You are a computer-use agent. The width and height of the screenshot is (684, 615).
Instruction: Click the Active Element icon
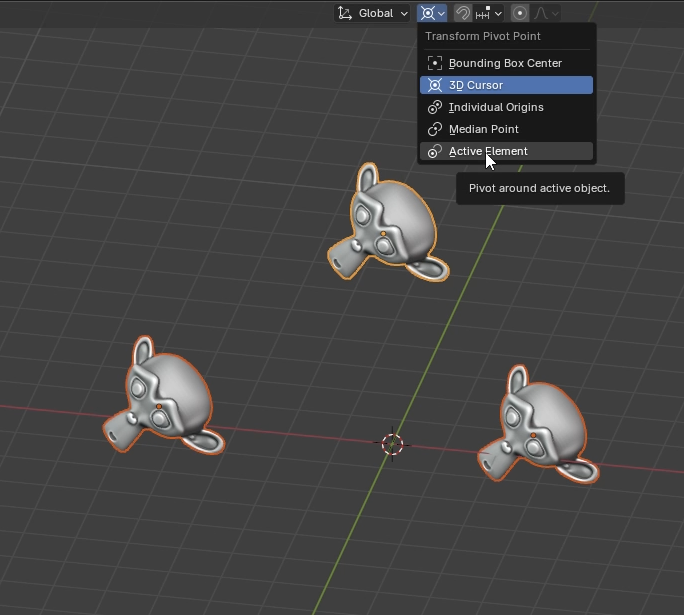(x=434, y=151)
